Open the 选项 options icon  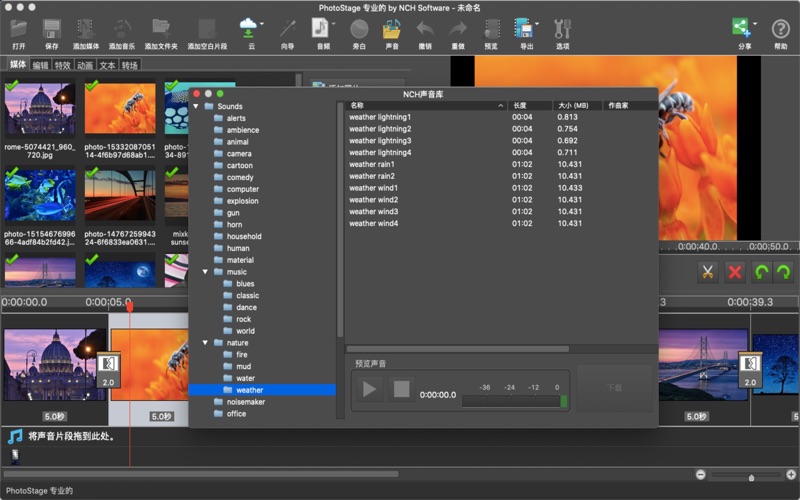[562, 30]
